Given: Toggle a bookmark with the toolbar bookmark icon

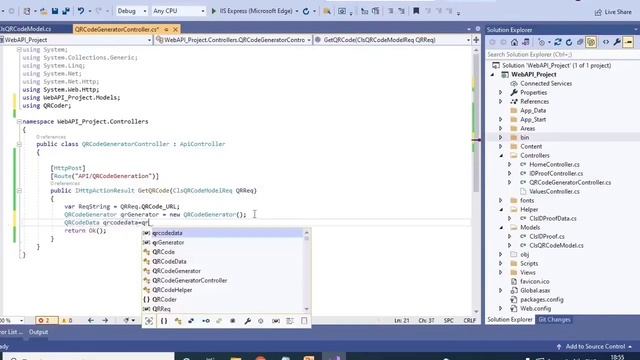Looking at the screenshot, I should click(x=416, y=11).
